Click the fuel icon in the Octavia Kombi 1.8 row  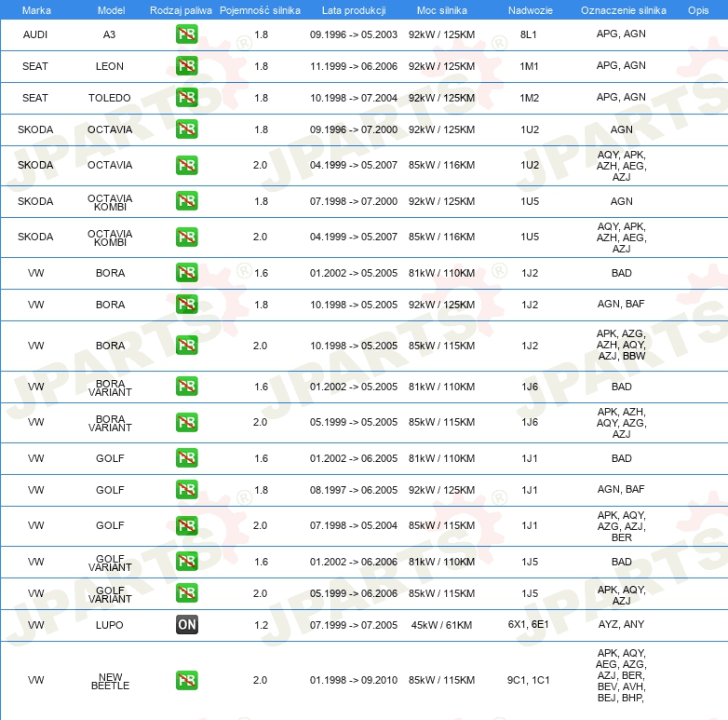click(x=186, y=201)
